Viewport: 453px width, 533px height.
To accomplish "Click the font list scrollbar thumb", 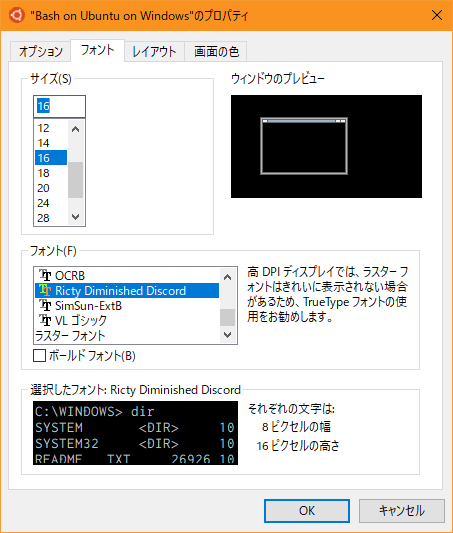I will tap(227, 317).
